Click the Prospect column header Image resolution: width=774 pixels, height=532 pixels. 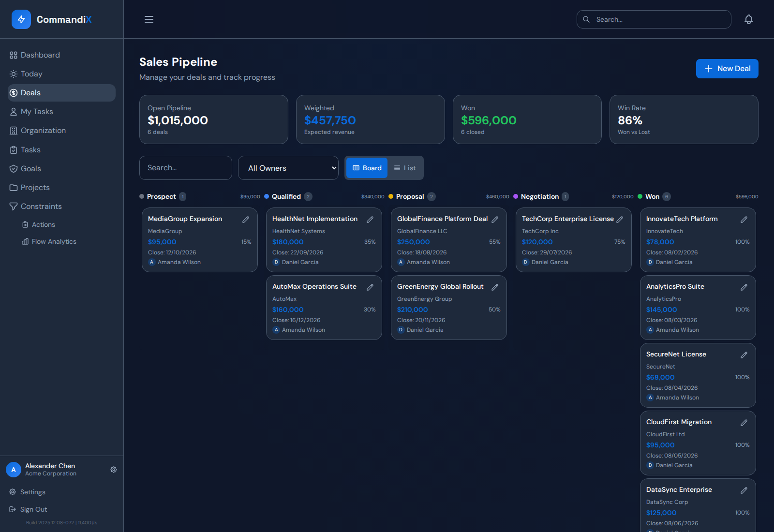pyautogui.click(x=162, y=196)
